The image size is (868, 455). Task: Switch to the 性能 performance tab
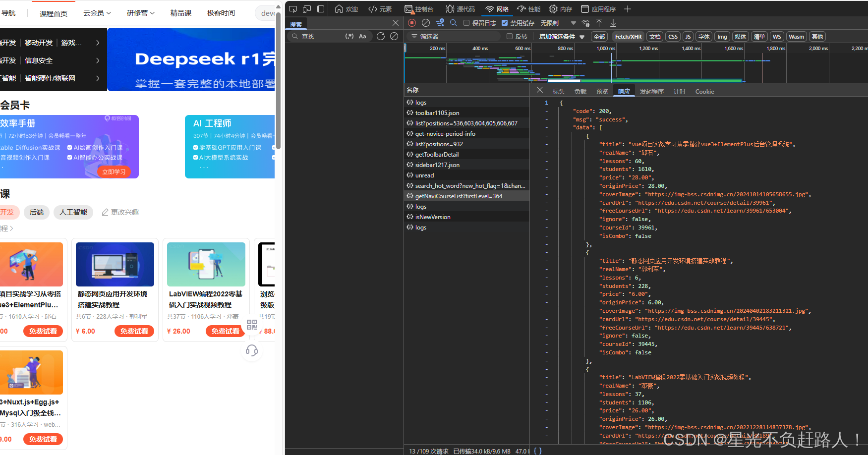pyautogui.click(x=528, y=9)
